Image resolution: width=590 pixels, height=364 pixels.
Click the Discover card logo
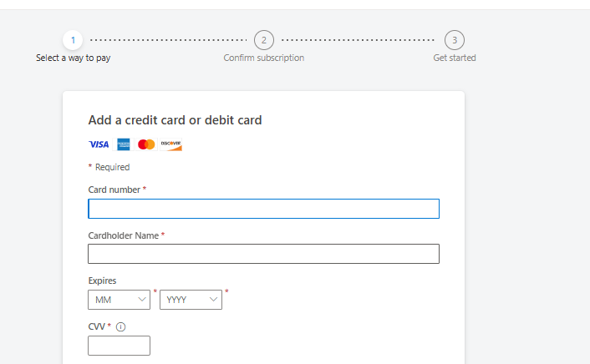point(171,144)
